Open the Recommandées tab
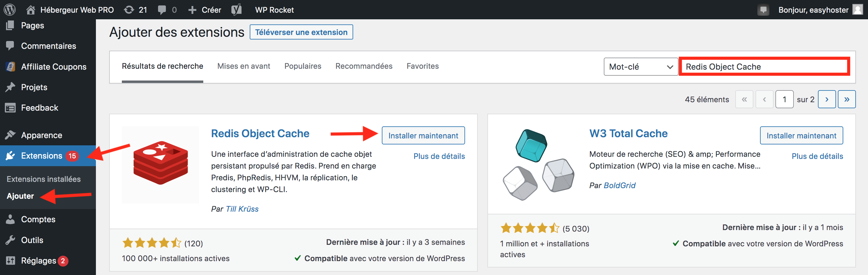 tap(363, 66)
